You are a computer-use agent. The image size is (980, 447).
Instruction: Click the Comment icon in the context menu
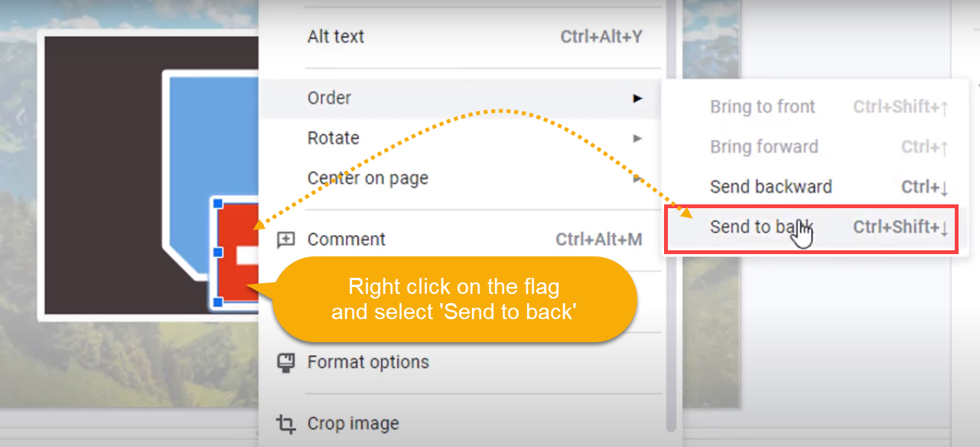pos(286,239)
